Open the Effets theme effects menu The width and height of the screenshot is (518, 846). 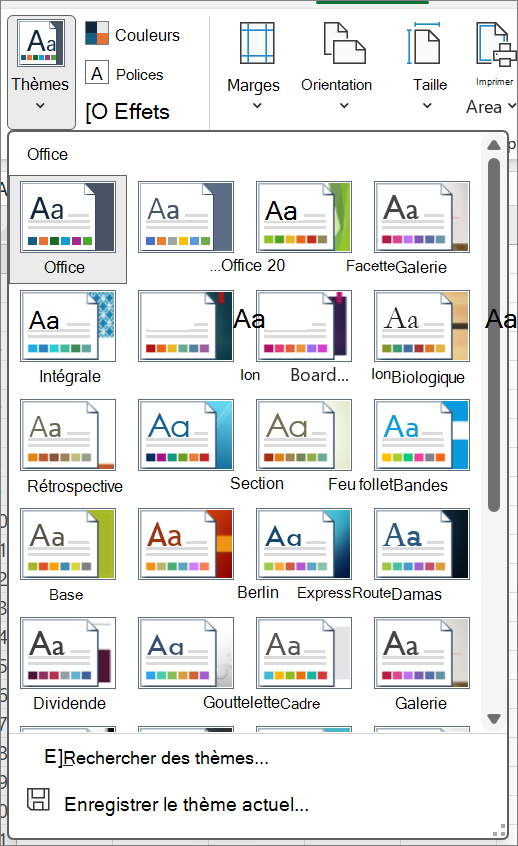(x=127, y=112)
